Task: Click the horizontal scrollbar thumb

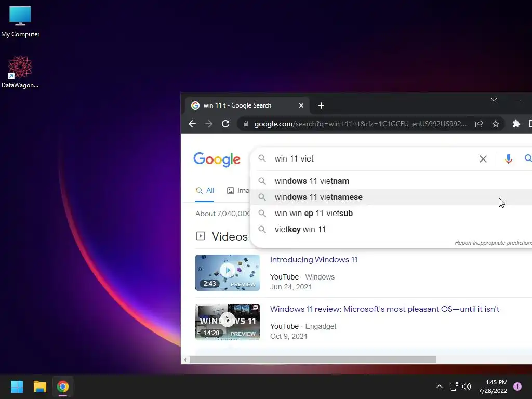Action: (312, 360)
